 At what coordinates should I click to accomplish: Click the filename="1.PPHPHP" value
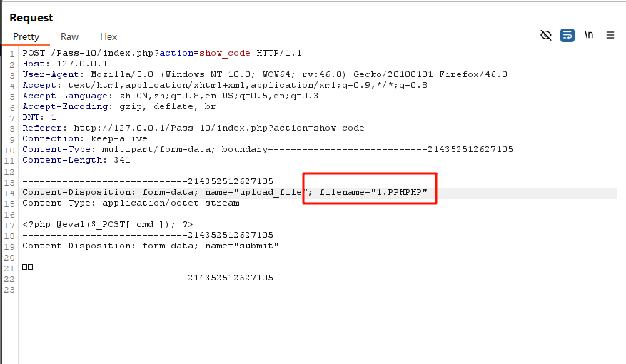[x=373, y=193]
